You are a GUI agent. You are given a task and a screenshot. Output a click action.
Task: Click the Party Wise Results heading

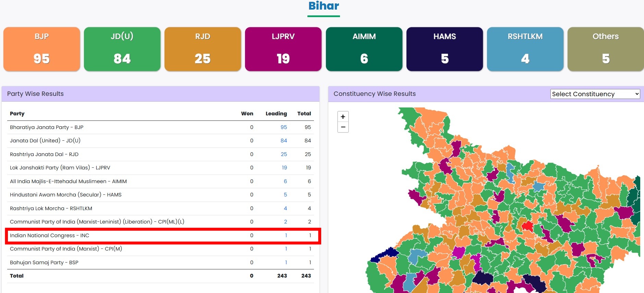[x=35, y=94]
